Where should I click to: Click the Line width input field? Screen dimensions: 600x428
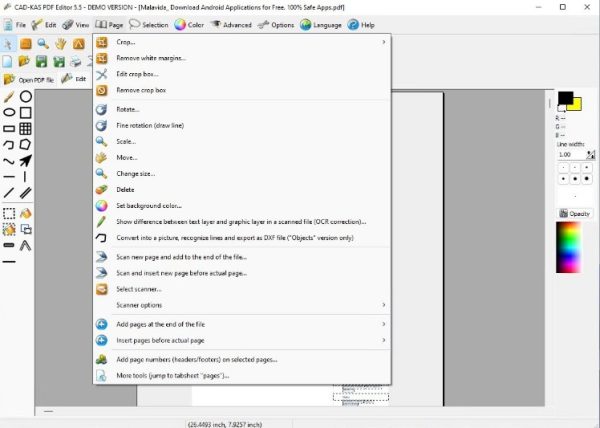(569, 155)
